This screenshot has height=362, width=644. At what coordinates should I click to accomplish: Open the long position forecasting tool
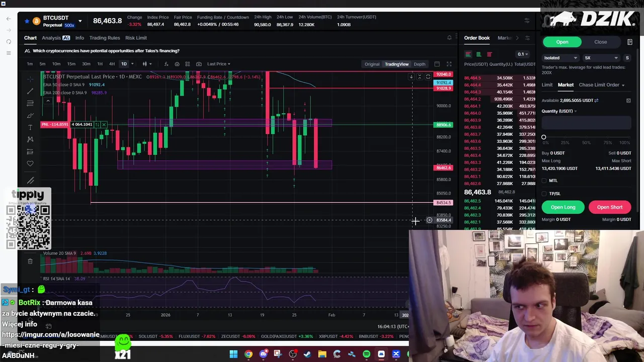pyautogui.click(x=30, y=151)
